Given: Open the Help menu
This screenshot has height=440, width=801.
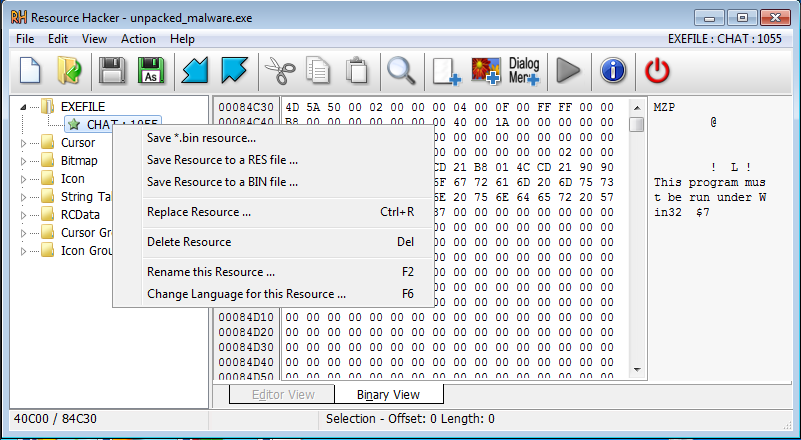Looking at the screenshot, I should coord(182,39).
